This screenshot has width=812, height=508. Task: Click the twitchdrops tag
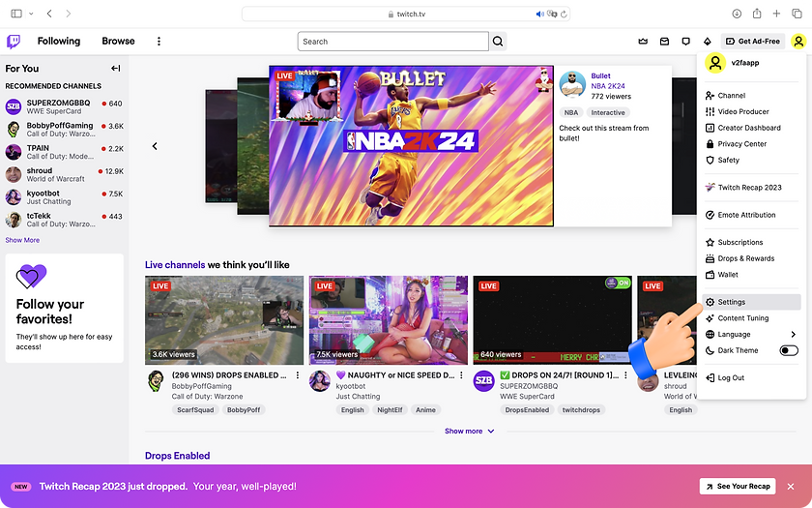coord(581,410)
